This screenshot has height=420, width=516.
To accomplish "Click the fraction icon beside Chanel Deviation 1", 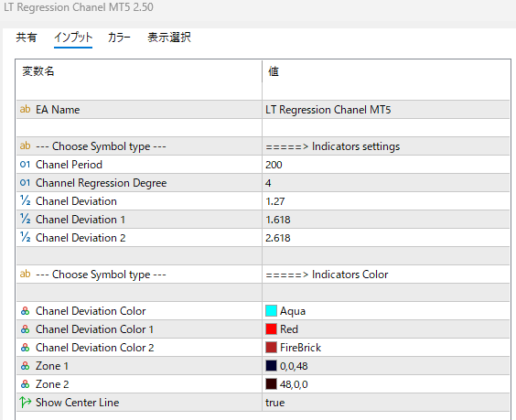I will pyautogui.click(x=26, y=220).
